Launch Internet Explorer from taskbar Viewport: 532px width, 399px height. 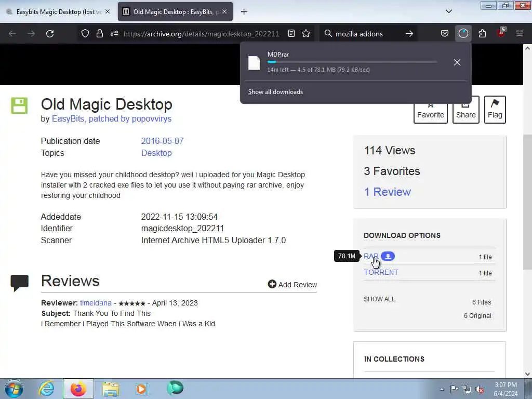pos(46,389)
